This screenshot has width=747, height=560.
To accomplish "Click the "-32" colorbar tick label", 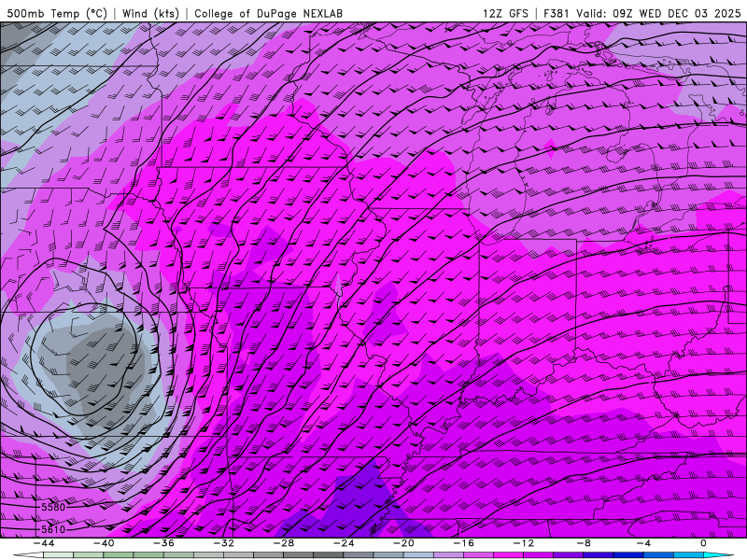I will coord(224,543).
